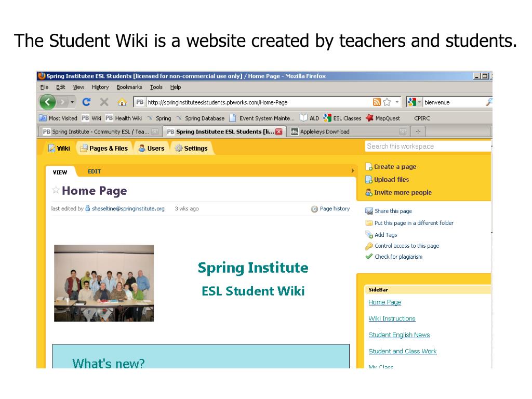Open the Wiki bookmark
The width and height of the screenshot is (532, 399).
click(x=91, y=118)
